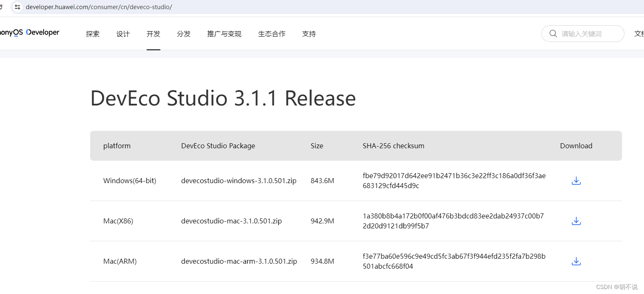Download the Mac(ARM) package

click(x=576, y=261)
